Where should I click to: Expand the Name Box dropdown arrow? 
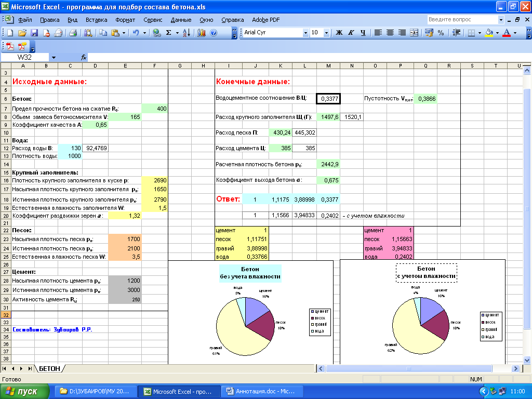click(x=54, y=57)
